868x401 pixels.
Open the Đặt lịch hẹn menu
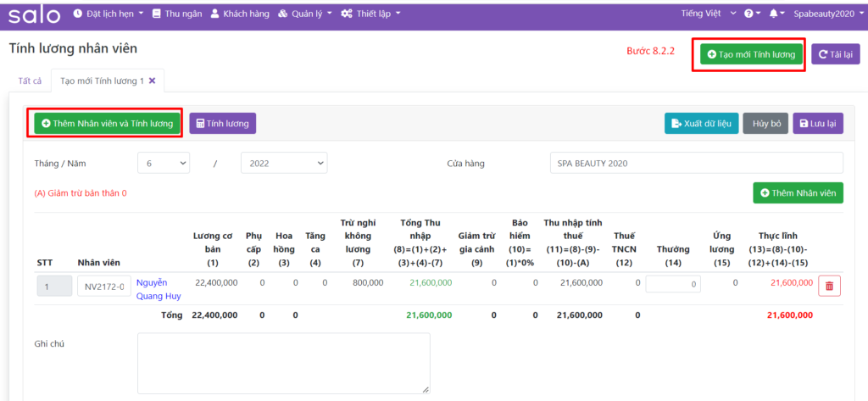108,14
